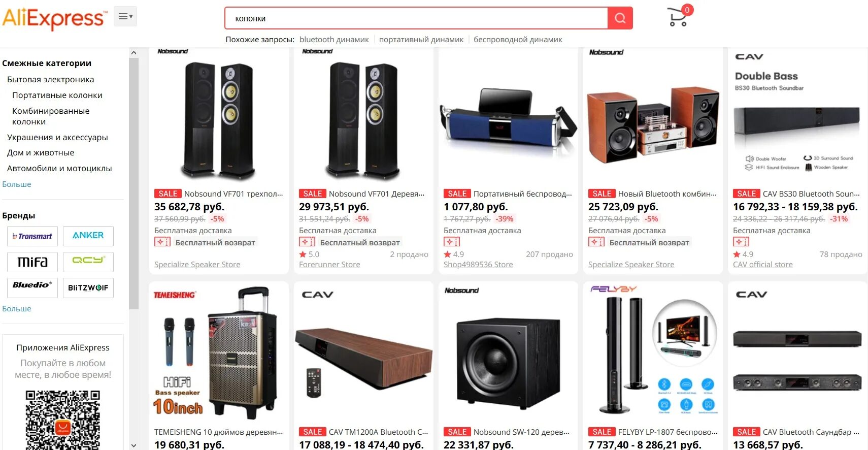Screen dimensions: 868x450
Task: Pick the Bluedio brand logo
Action: click(x=32, y=288)
